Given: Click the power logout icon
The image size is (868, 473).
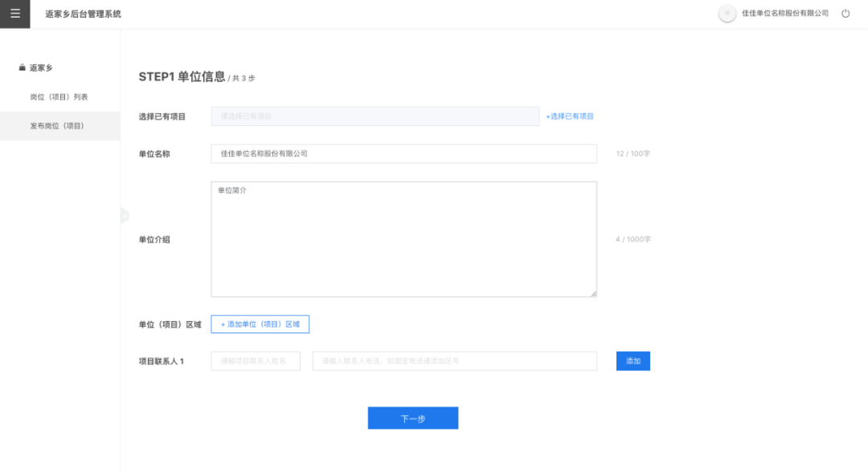Looking at the screenshot, I should pyautogui.click(x=845, y=14).
